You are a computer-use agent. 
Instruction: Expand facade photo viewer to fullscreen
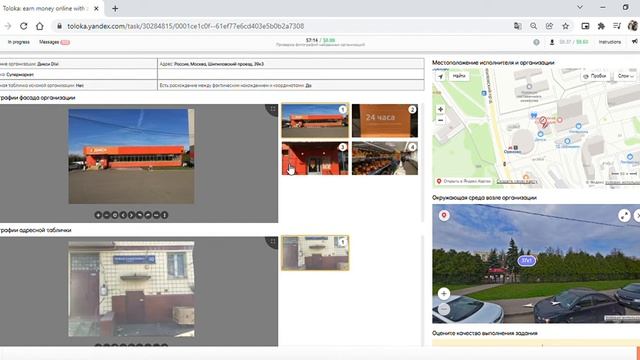click(x=273, y=109)
